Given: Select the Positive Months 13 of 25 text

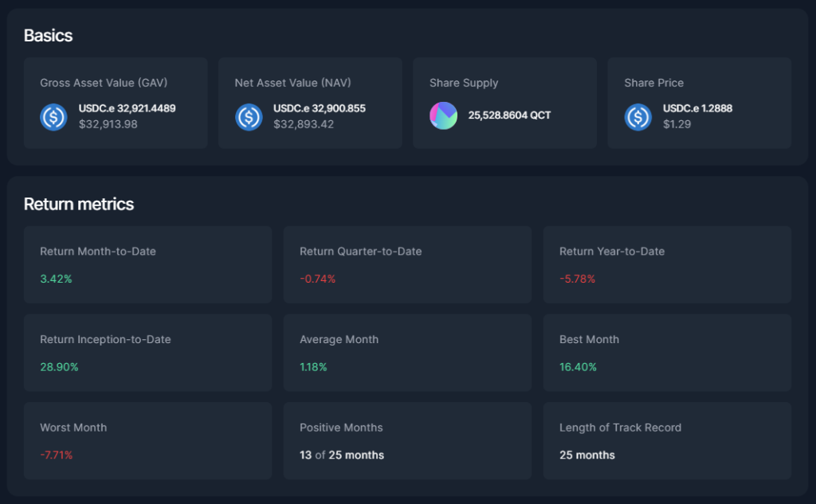Looking at the screenshot, I should pos(341,455).
